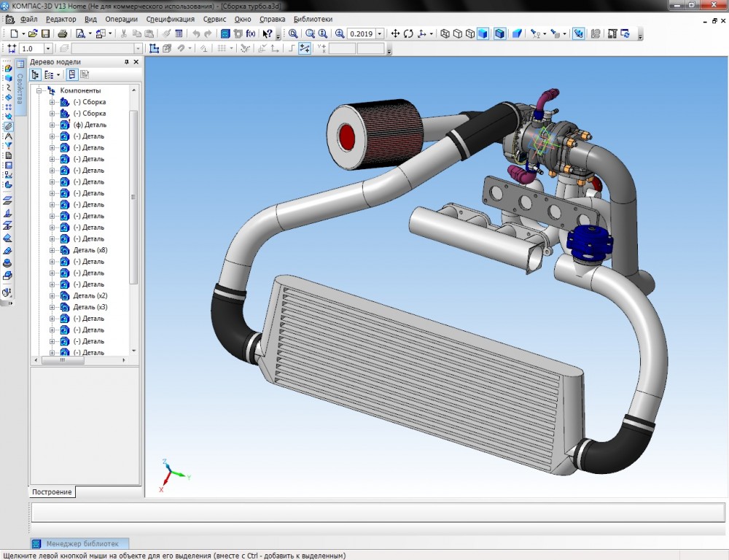Toggle shaded rendering display mode

[483, 34]
